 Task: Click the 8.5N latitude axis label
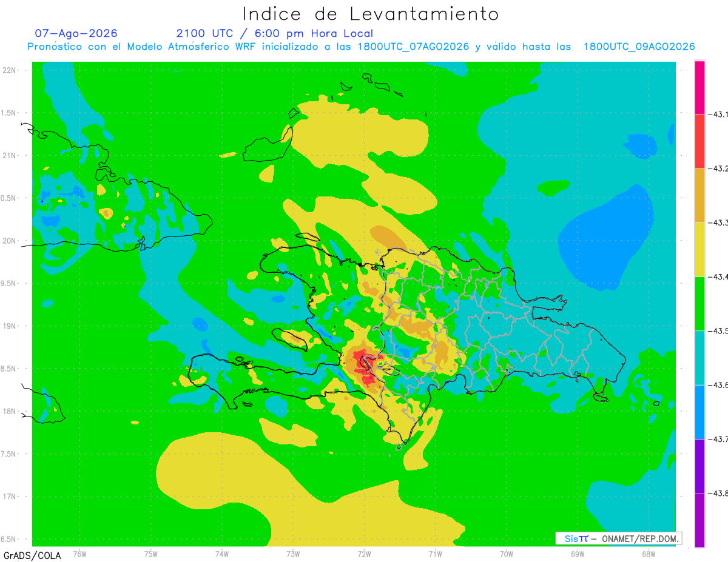point(9,369)
